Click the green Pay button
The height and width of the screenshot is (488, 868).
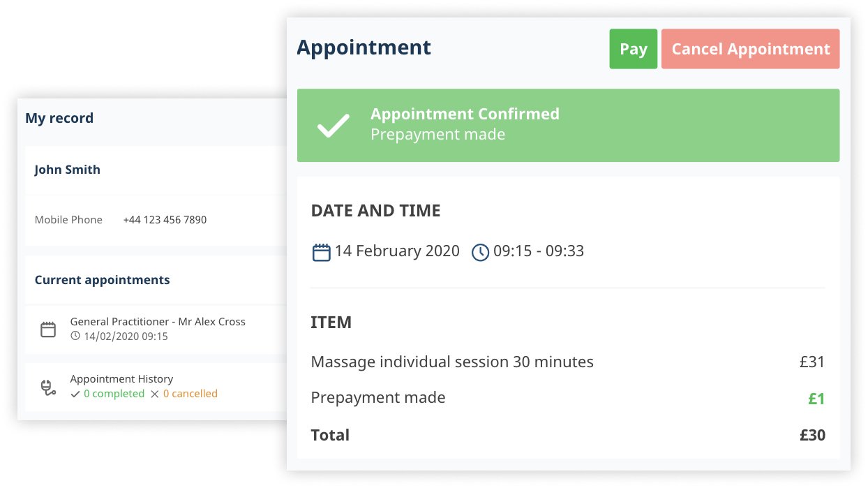tap(633, 49)
